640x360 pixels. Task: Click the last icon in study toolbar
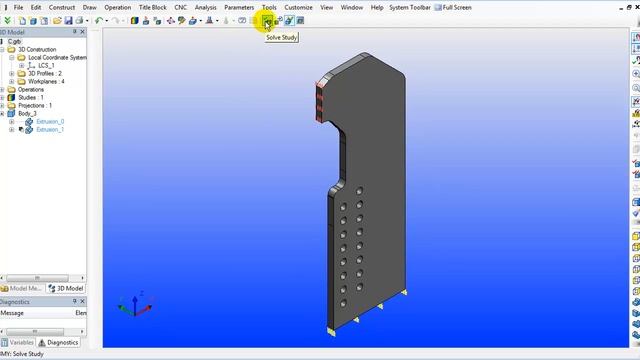click(x=300, y=20)
